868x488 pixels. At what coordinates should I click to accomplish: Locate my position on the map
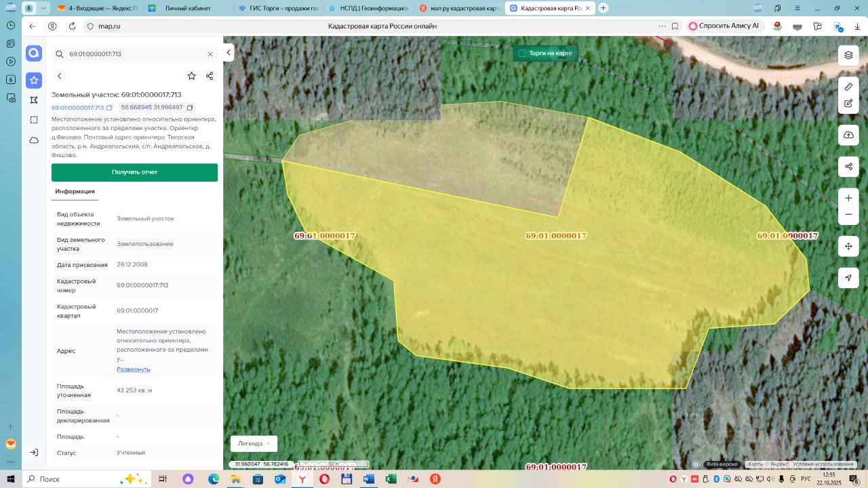(848, 278)
